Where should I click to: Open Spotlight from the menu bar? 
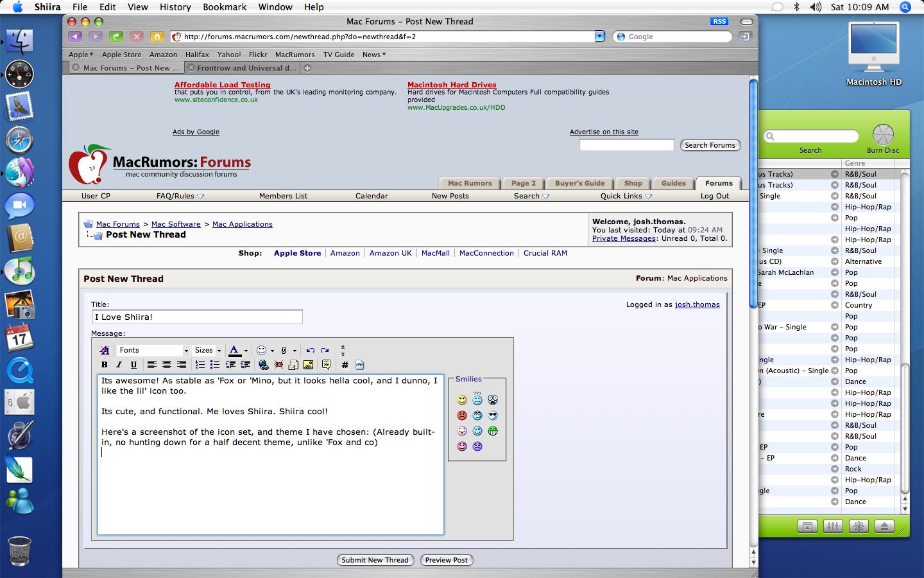pos(905,7)
